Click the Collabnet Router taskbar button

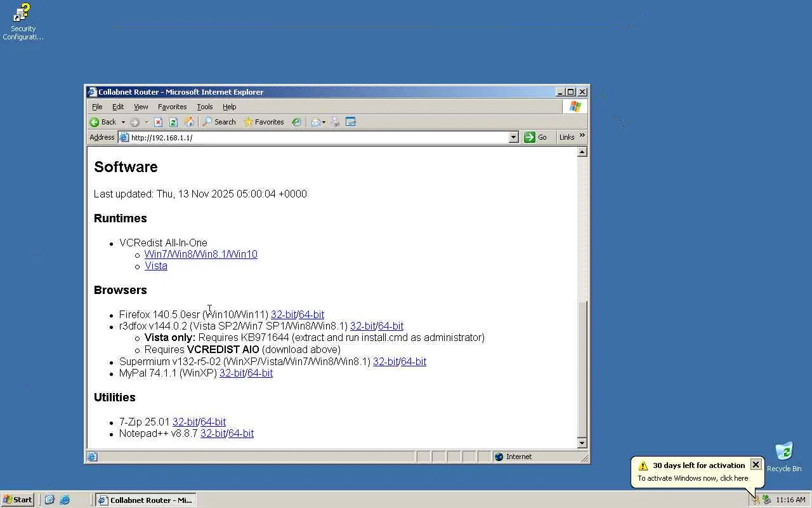145,500
